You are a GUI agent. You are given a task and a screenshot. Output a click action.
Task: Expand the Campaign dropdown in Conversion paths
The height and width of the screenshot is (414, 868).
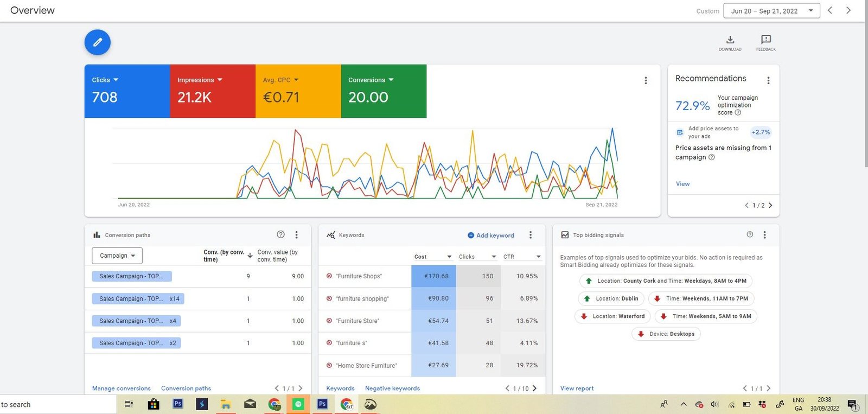pos(117,256)
